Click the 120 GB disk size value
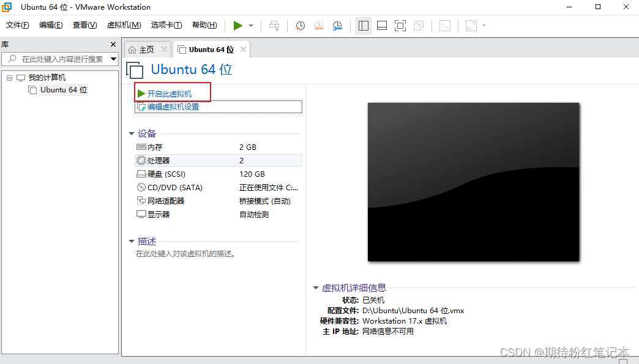Screen dimensions: 639x364 pos(252,174)
